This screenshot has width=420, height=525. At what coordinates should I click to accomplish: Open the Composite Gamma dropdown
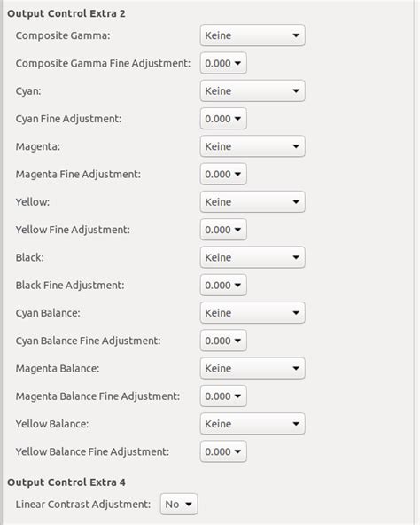(253, 35)
